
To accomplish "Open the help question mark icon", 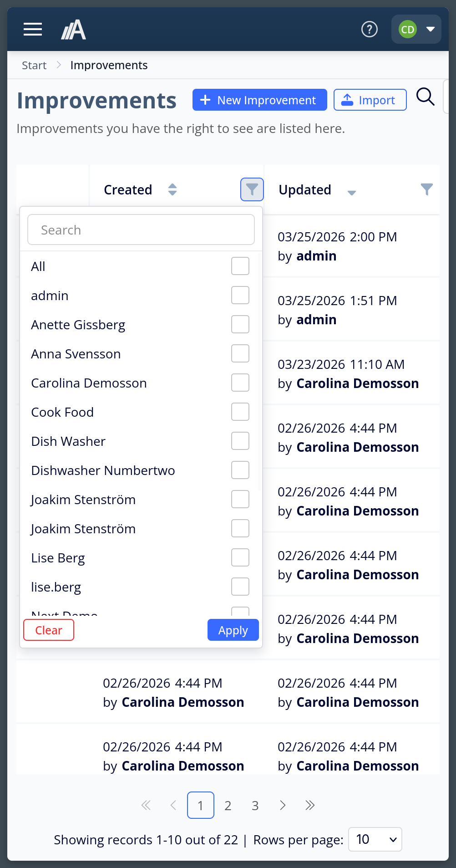I will [x=369, y=29].
